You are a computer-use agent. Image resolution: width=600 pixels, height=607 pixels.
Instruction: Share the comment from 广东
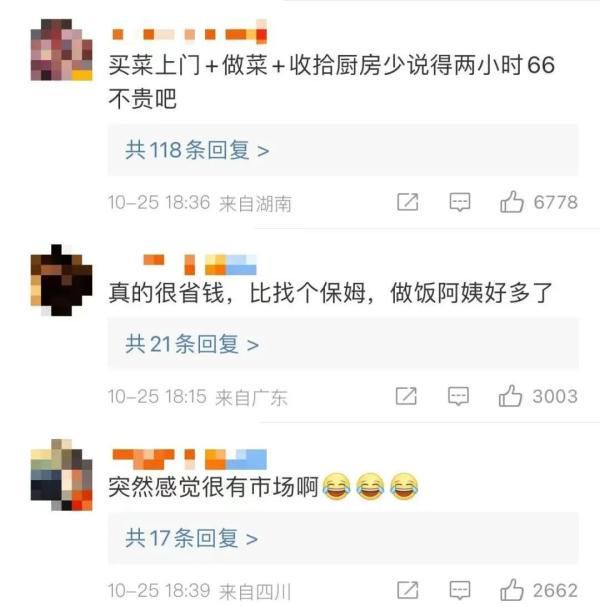pos(406,396)
